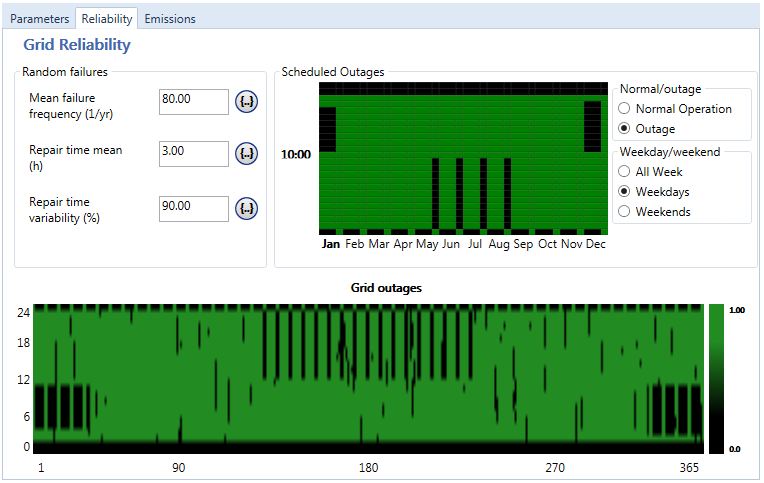Click the Jan month label in schedule

tap(330, 244)
